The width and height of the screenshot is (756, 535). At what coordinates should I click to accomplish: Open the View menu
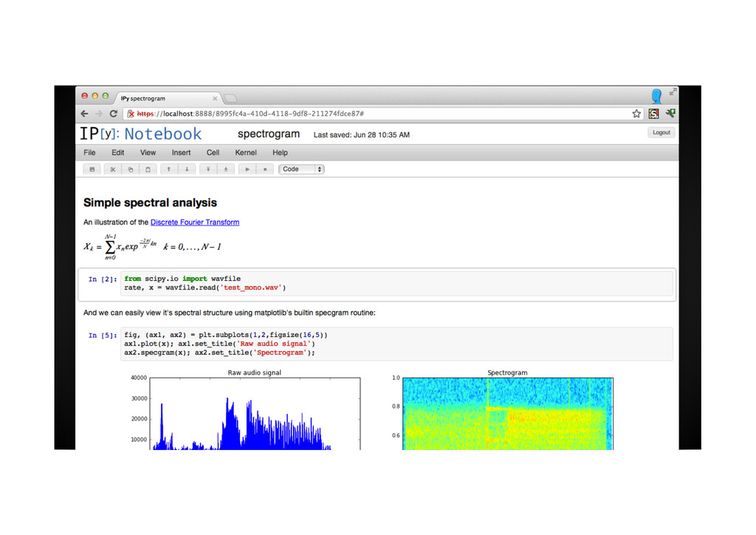point(148,152)
